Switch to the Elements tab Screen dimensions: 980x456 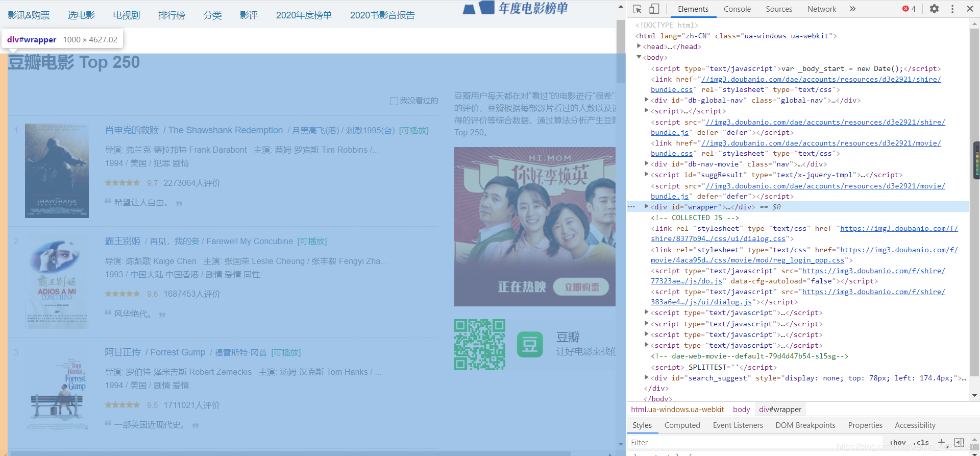(x=693, y=9)
